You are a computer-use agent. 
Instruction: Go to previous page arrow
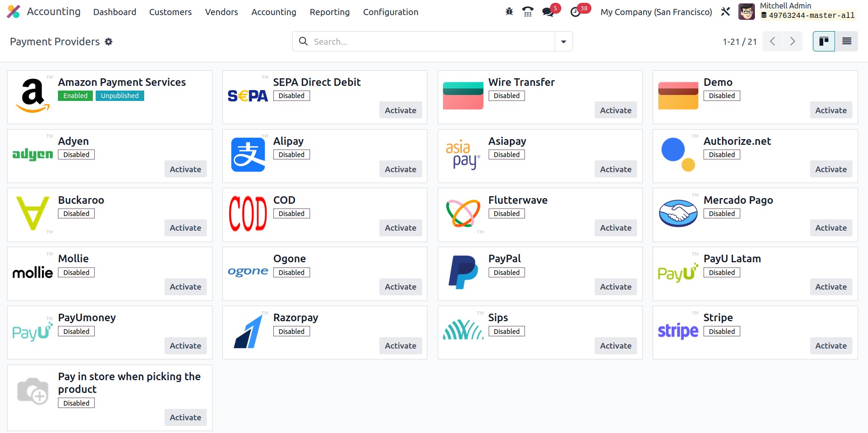(772, 42)
